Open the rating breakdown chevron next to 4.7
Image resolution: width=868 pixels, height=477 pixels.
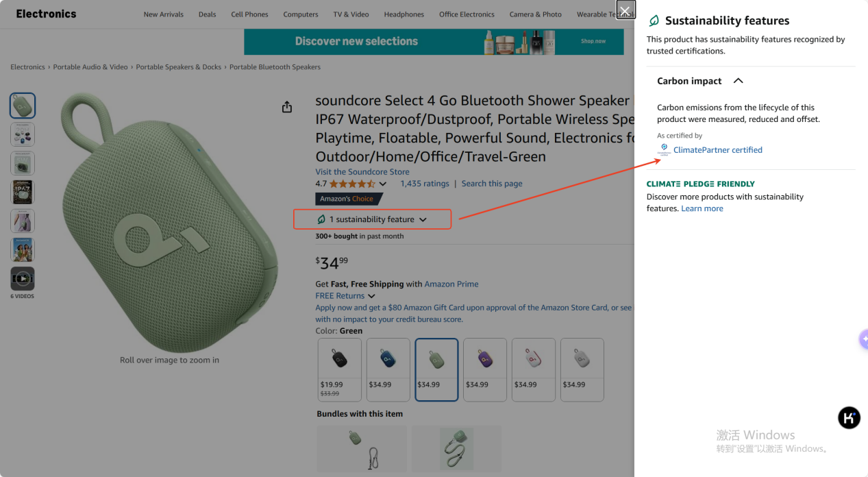(x=383, y=184)
